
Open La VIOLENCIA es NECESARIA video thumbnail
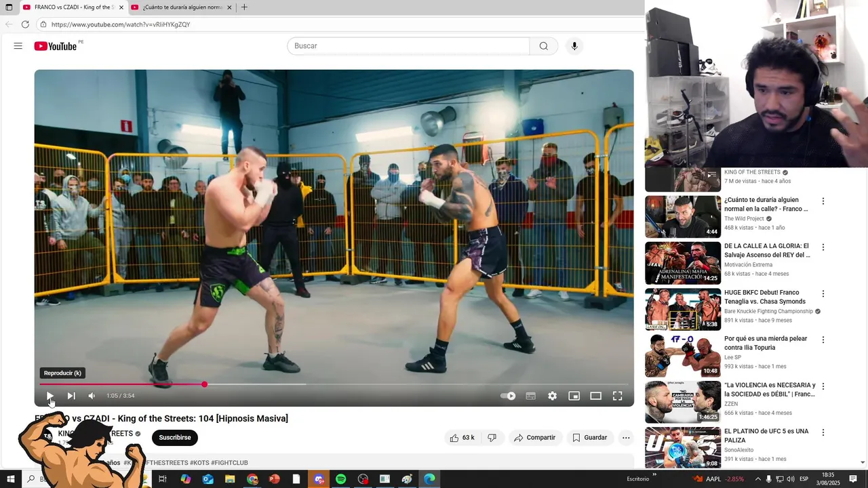683,402
